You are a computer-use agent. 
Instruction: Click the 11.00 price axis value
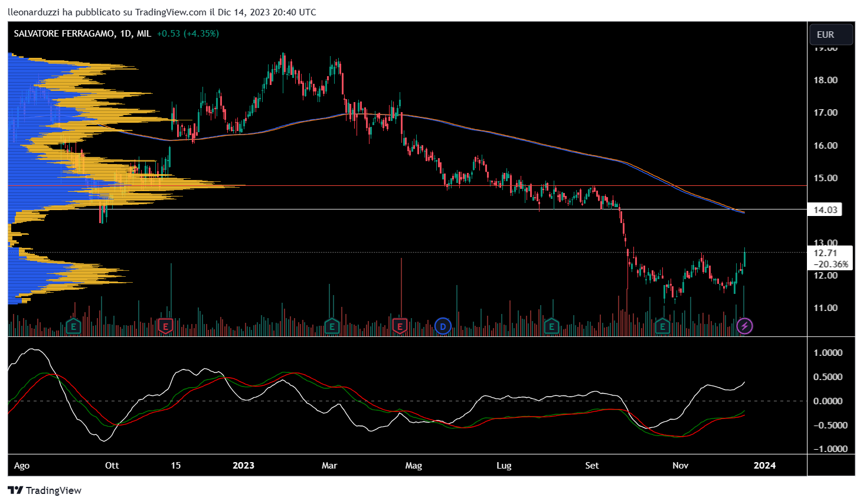pos(825,308)
